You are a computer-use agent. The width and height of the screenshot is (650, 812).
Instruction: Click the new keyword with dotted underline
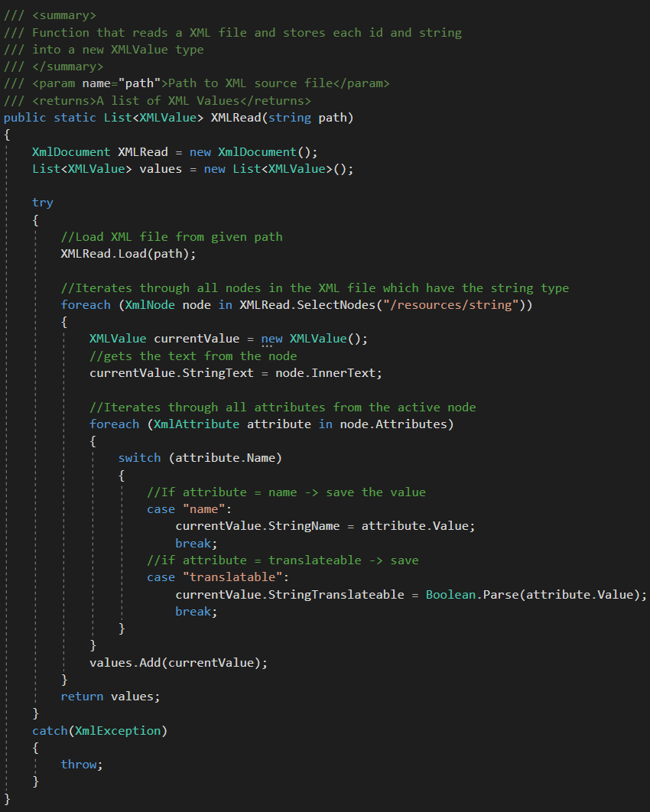tap(272, 339)
